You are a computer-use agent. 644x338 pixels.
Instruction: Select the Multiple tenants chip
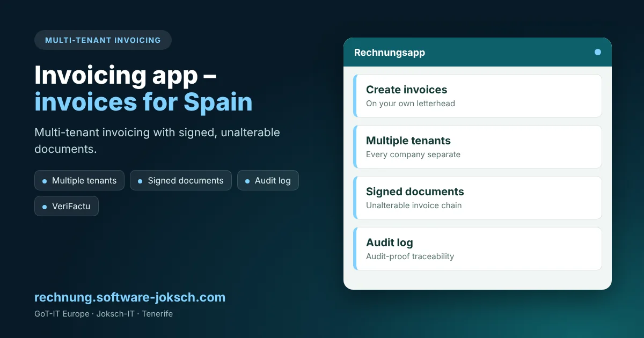[x=79, y=180]
